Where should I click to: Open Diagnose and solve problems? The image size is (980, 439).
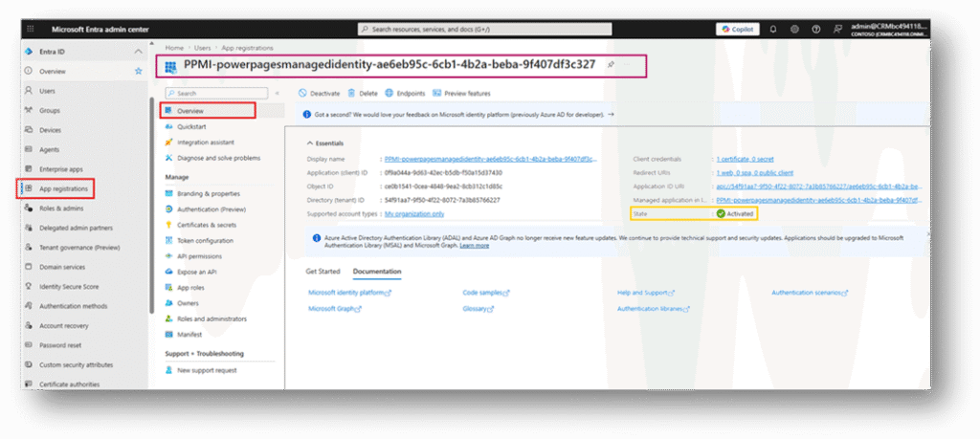coord(219,159)
